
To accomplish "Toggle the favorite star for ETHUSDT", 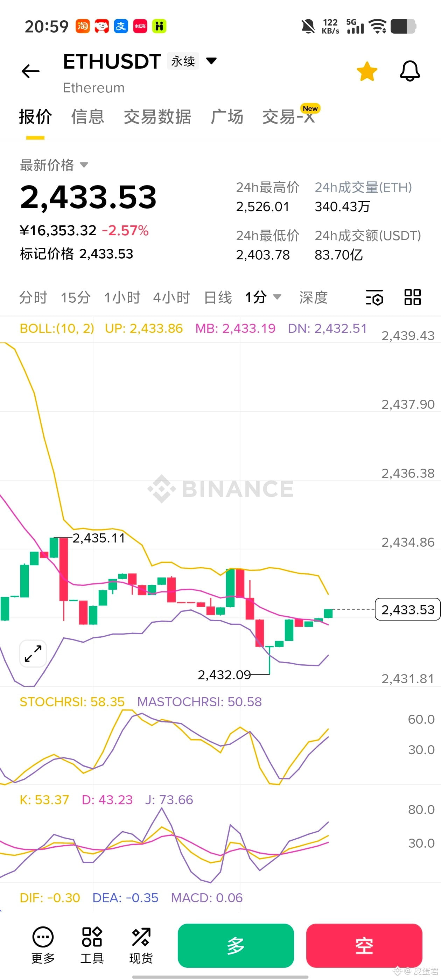I will click(367, 71).
